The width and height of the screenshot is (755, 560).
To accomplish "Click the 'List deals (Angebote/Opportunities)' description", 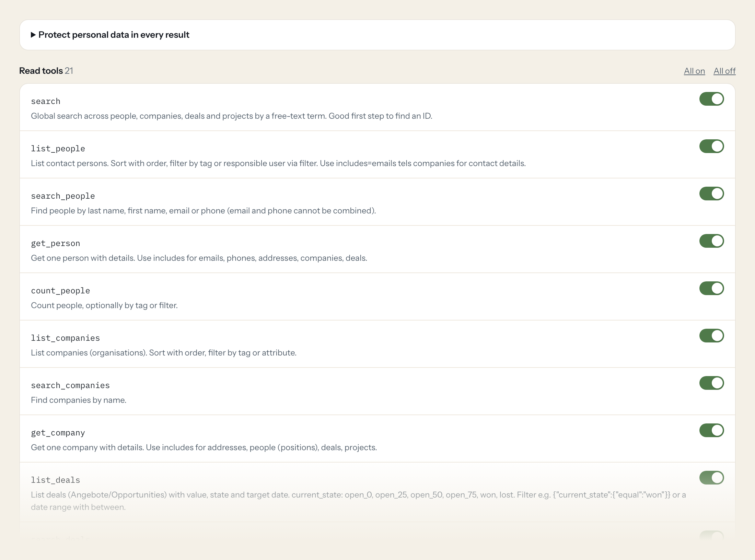I will pos(358,501).
